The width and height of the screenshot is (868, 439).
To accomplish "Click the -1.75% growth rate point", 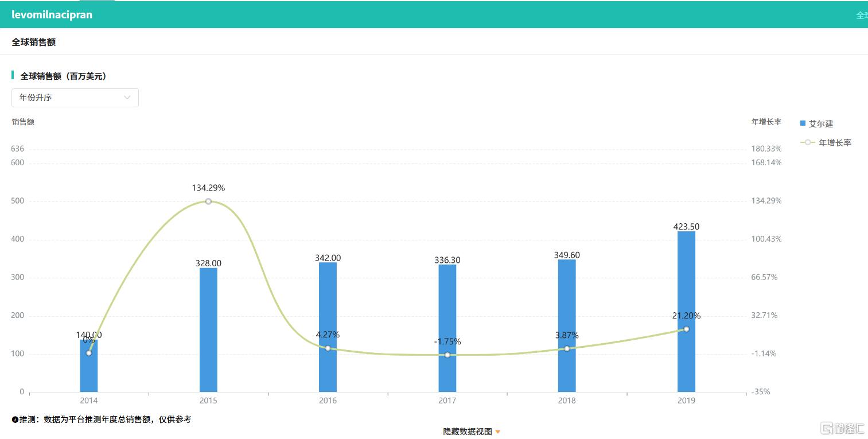I will tap(447, 355).
